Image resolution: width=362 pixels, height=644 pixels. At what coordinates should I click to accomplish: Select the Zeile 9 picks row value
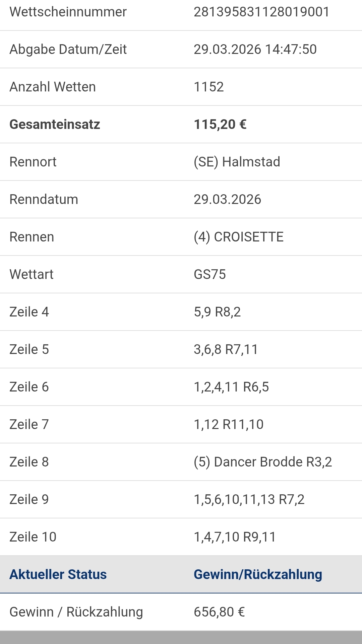[249, 499]
